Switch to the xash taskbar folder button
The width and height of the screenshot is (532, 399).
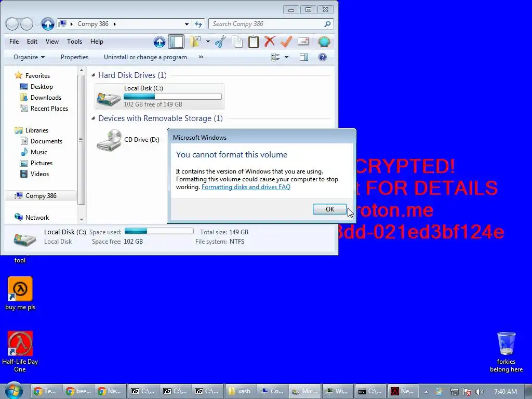click(x=242, y=391)
